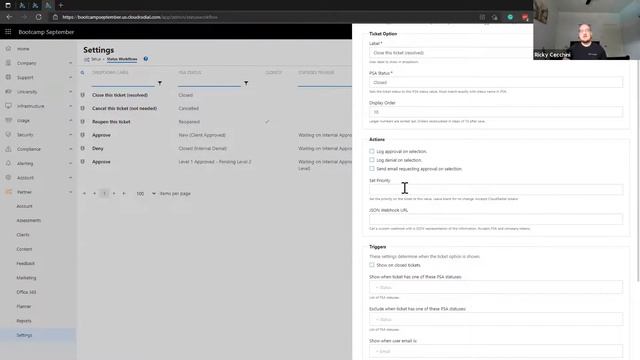Check 'Log approval on selection'

pyautogui.click(x=372, y=151)
